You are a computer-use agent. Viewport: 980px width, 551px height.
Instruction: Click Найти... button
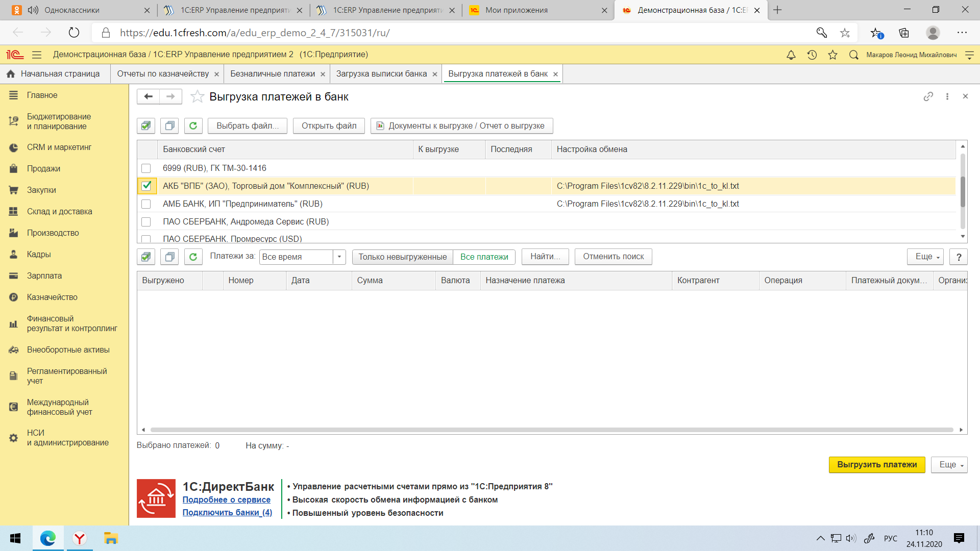tap(545, 257)
